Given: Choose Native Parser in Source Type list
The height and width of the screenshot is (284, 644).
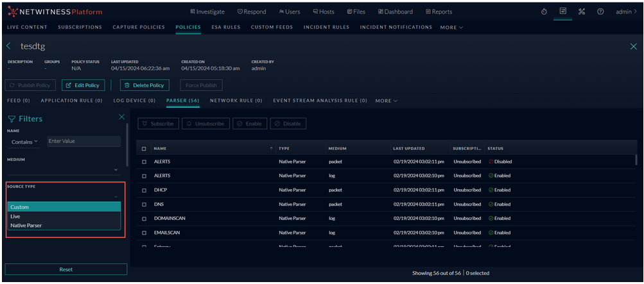Looking at the screenshot, I should click(x=26, y=225).
